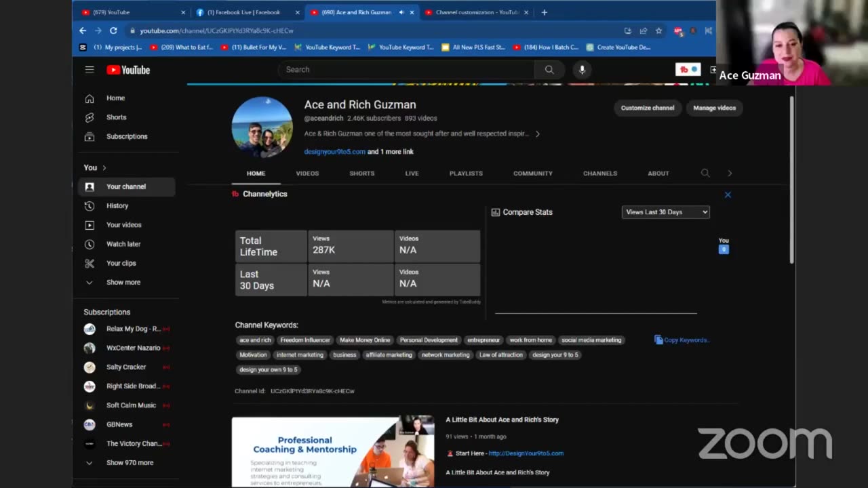Click the channel avatar picture
Screen dimensions: 868x488
(262, 127)
